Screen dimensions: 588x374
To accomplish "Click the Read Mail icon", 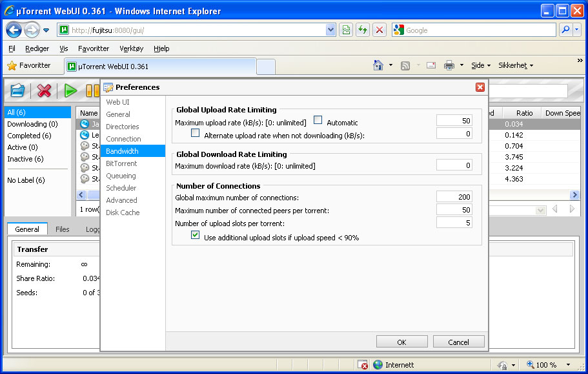I will click(x=431, y=65).
